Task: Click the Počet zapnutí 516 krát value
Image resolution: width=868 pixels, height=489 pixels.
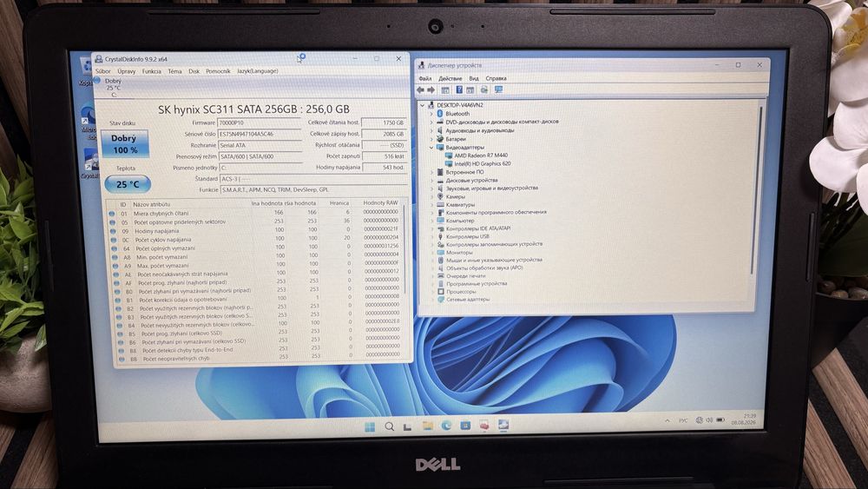Action: pos(385,156)
